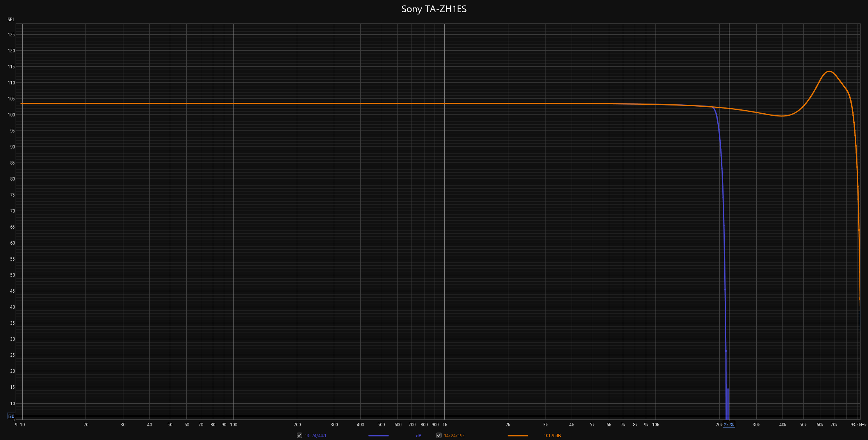The width and height of the screenshot is (868, 440).
Task: Click the 20 label on frequency axis
Action: [86, 425]
